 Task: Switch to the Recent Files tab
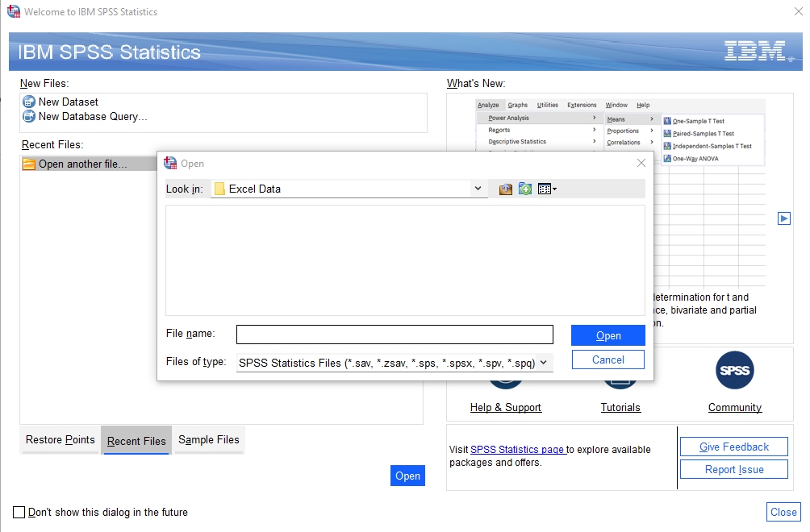coord(136,441)
